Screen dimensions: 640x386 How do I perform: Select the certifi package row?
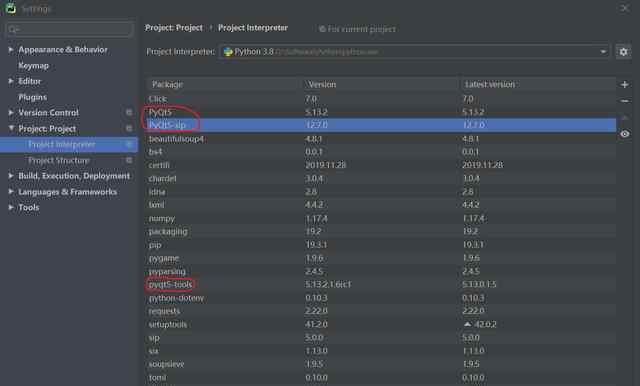[x=381, y=165]
